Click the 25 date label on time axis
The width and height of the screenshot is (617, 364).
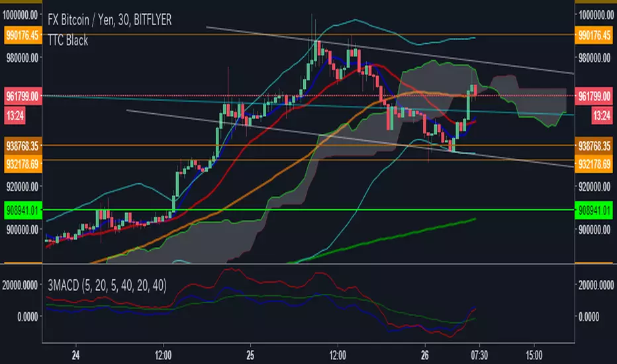250,355
